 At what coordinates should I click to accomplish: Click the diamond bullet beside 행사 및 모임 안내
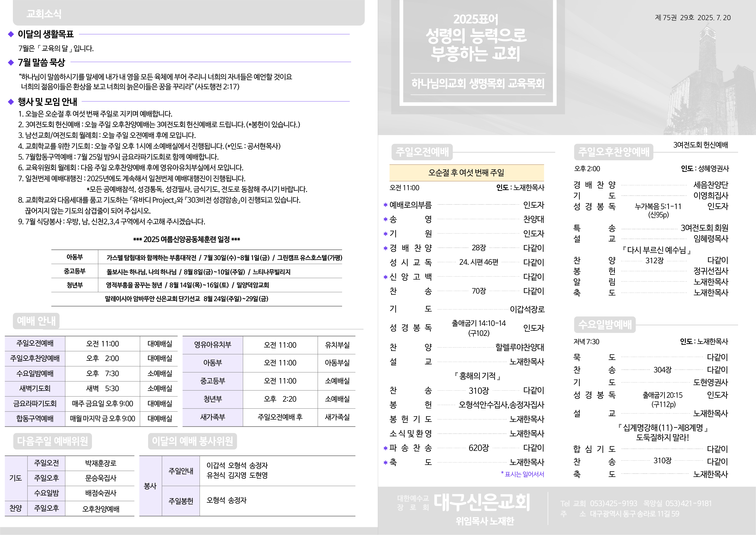11,102
